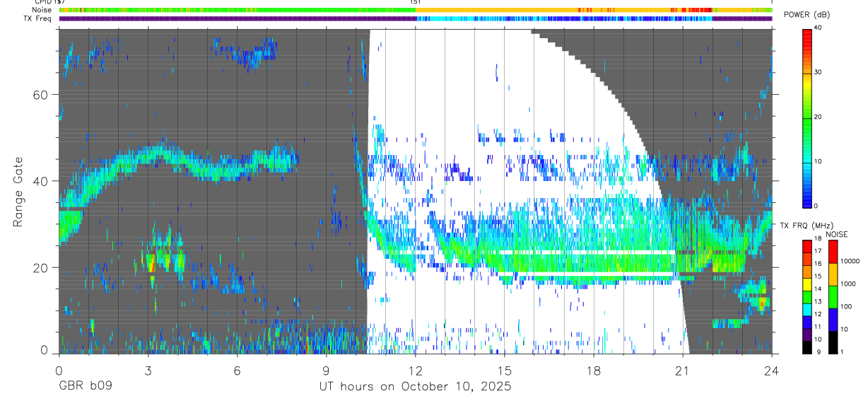Click the 16 label on TX FRQ legend
Image resolution: width=868 pixels, height=401 pixels.
click(818, 263)
